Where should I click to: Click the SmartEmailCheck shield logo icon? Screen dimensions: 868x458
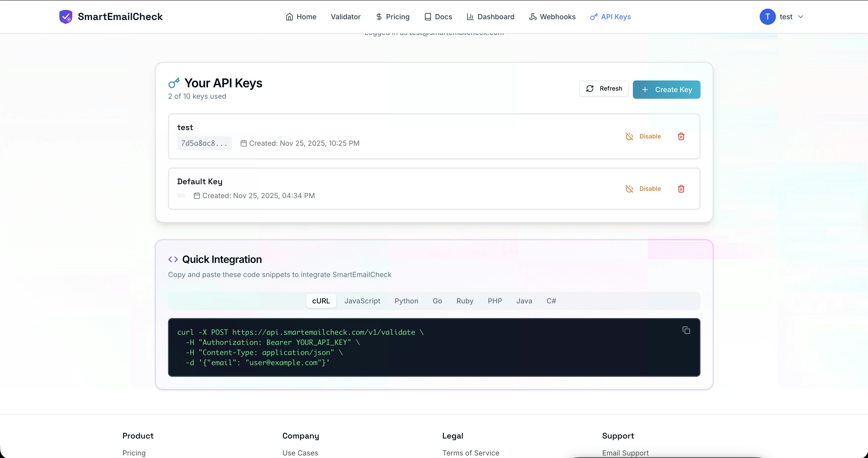tap(66, 16)
